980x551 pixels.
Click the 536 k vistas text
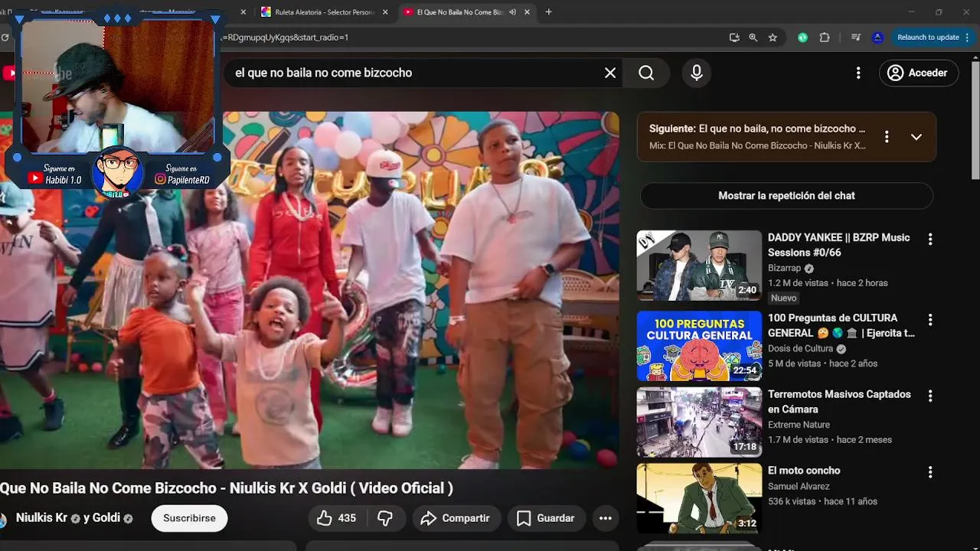(x=792, y=501)
